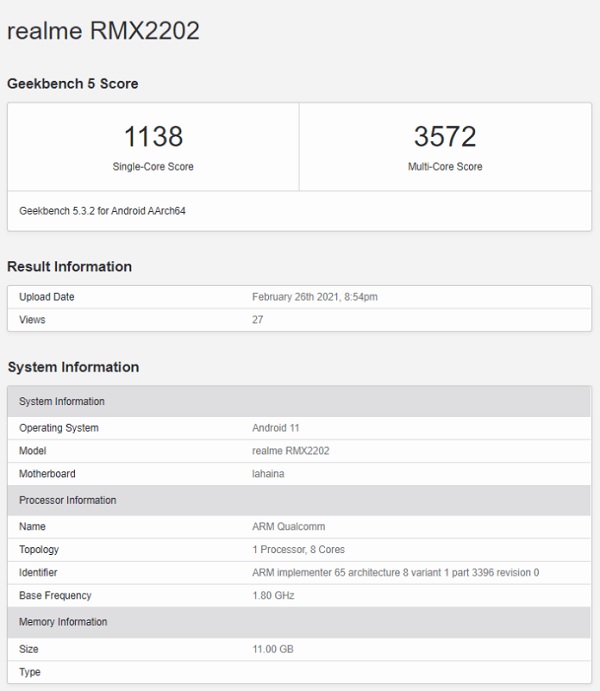Select the 3572 multi-core score value
Viewport: 600px width, 691px height.
tap(445, 137)
